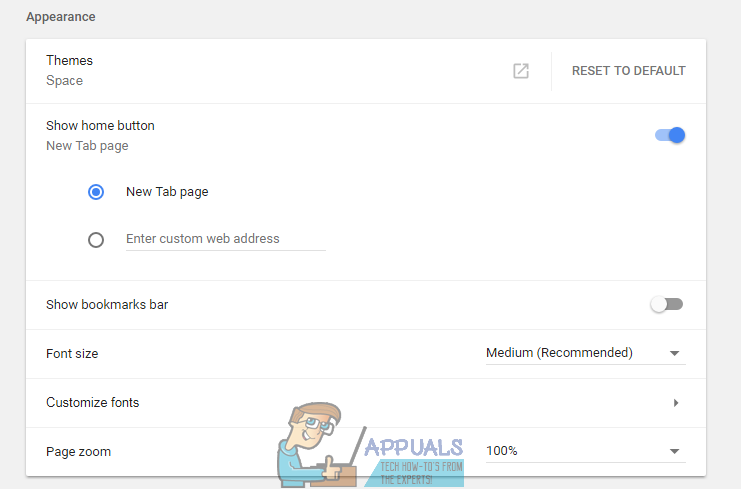Click the Appearance section heading
This screenshot has width=741, height=489.
coord(60,17)
